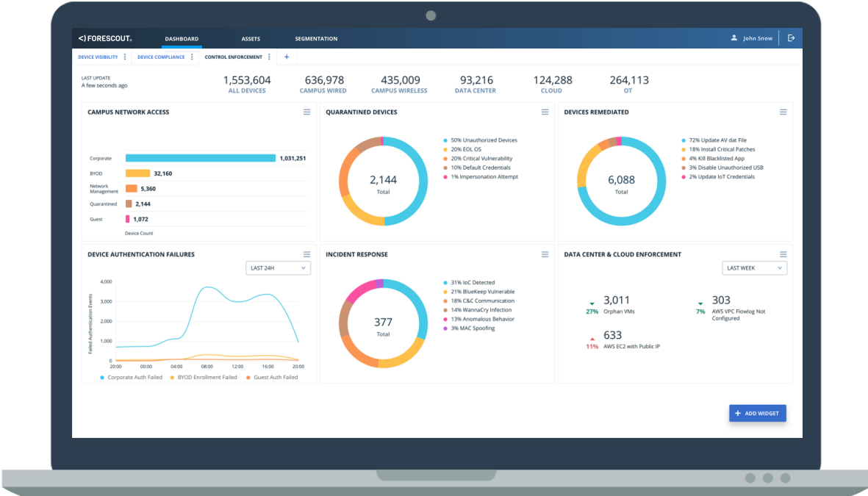Toggle the BYOD Enrollment Failed legend series

coord(202,377)
